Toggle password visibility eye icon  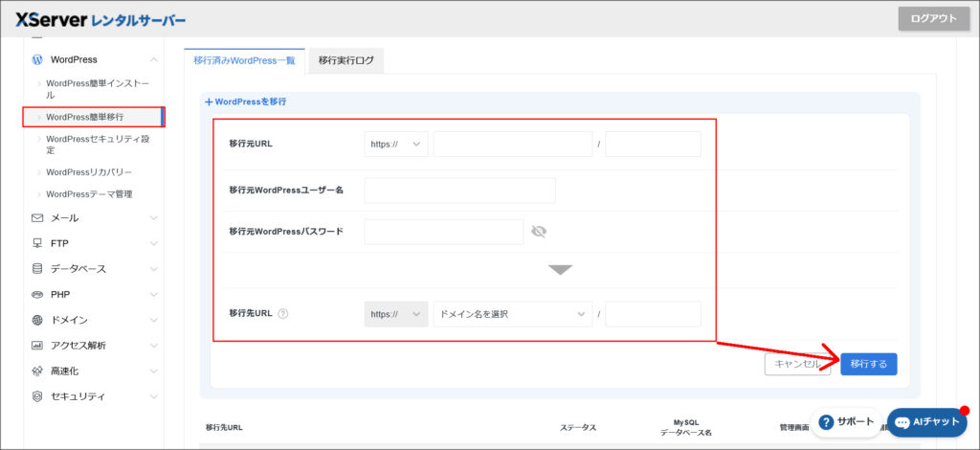point(539,232)
